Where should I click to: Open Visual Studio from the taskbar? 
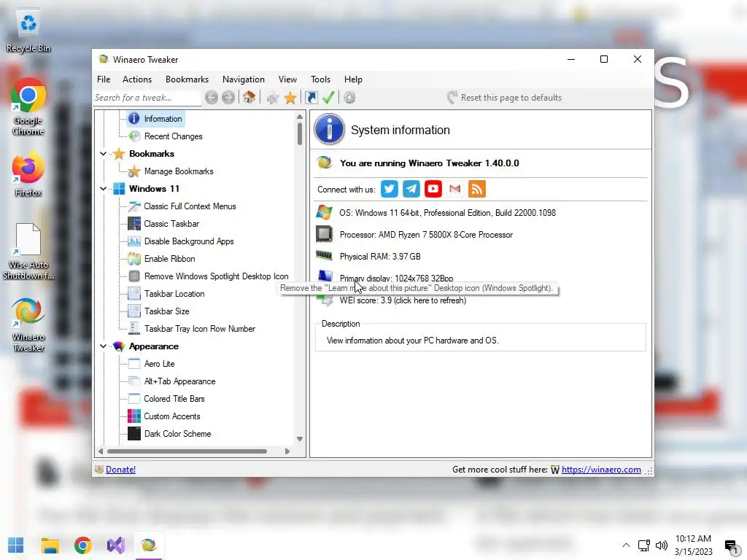(116, 545)
